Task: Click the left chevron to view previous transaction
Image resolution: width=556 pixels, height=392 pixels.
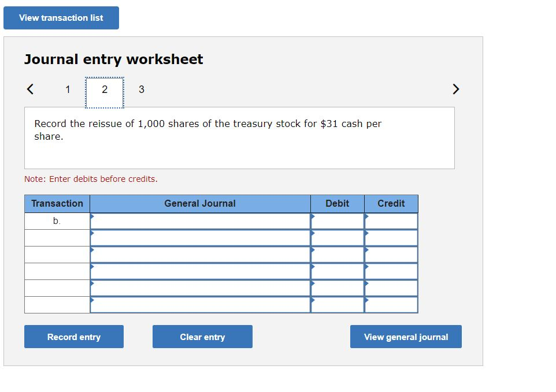Action: pos(29,89)
